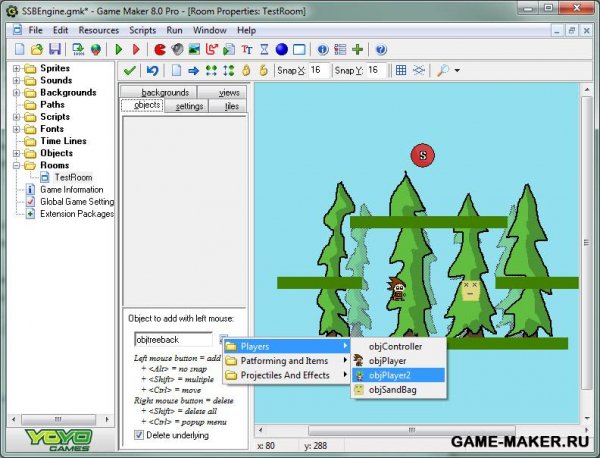The height and width of the screenshot is (458, 600).
Task: Expand the Scripts folder
Action: coord(16,117)
